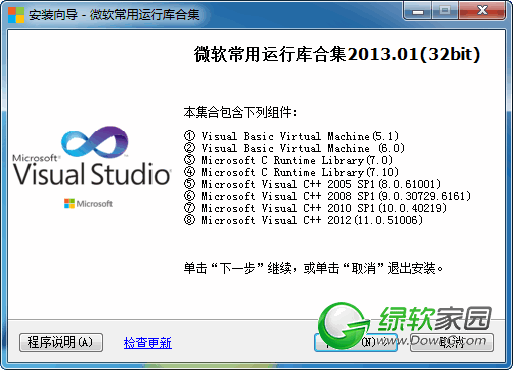The width and height of the screenshot is (513, 370).
Task: Follow the 检查更新 link
Action: click(x=148, y=343)
